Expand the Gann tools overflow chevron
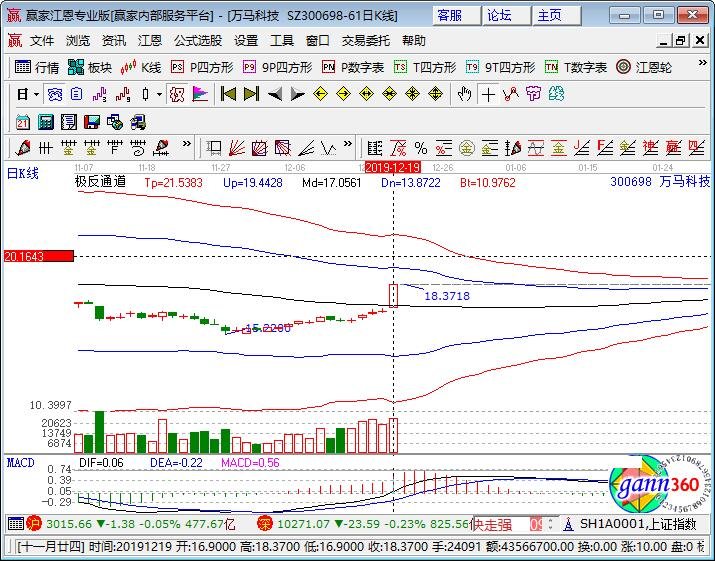 coord(347,144)
